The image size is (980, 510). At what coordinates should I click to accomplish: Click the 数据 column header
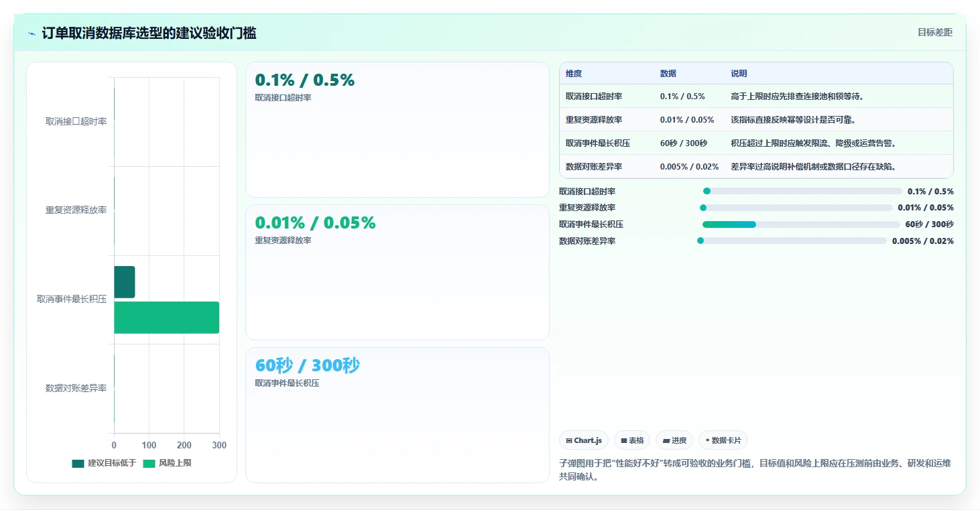point(668,74)
